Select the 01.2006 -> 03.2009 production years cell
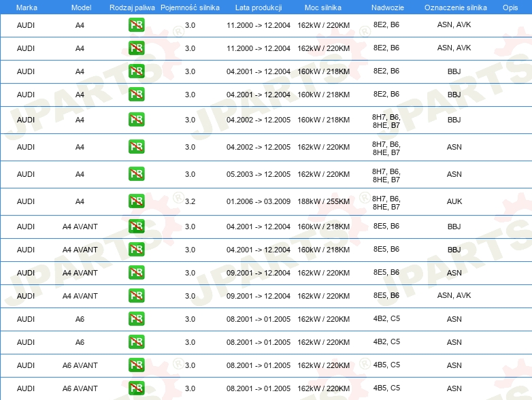Image resolution: width=532 pixels, height=400 pixels. pos(259,201)
